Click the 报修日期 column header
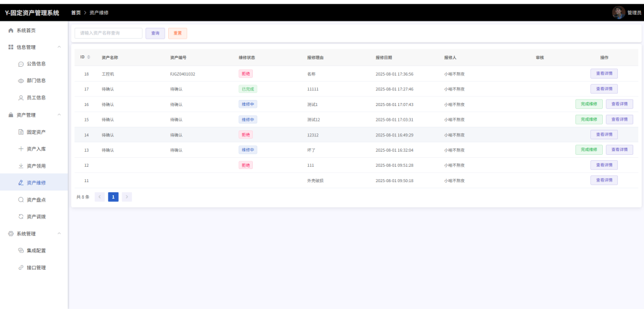This screenshot has height=309, width=644. [x=383, y=57]
